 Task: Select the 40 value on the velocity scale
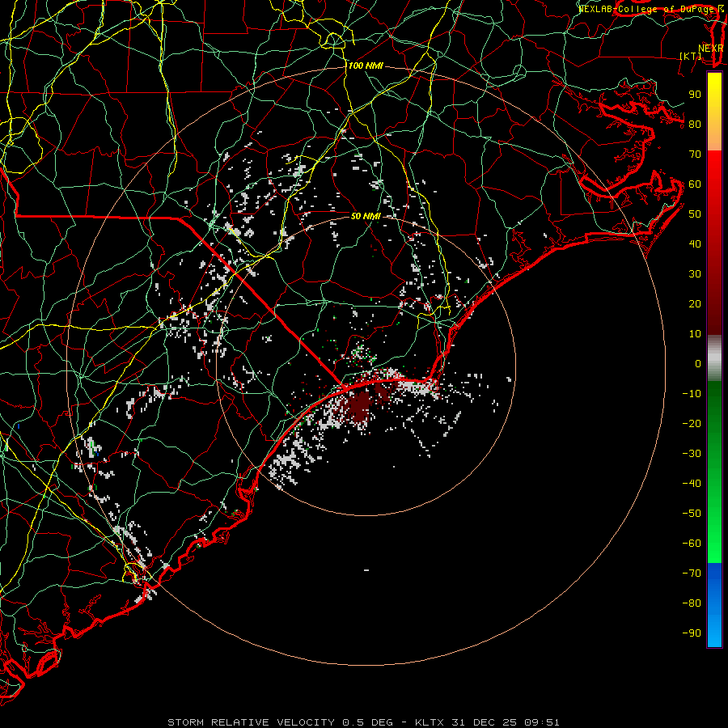695,244
